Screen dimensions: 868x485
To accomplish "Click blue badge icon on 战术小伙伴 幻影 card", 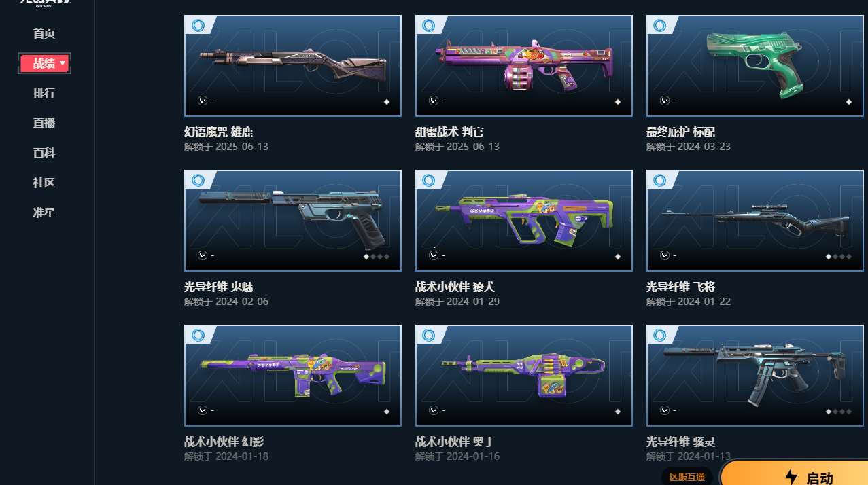I will click(x=198, y=336).
